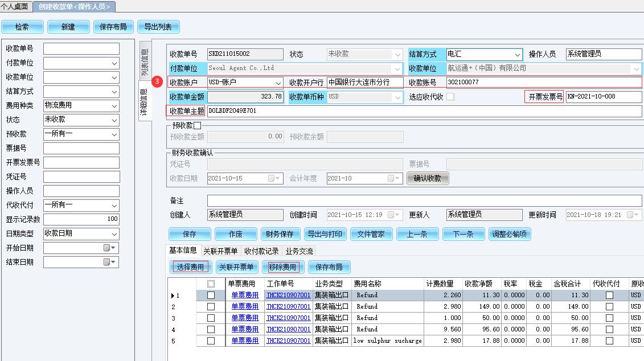644x361 pixels.
Task: Click the row pointer arrow on row 1
Action: pos(173,296)
